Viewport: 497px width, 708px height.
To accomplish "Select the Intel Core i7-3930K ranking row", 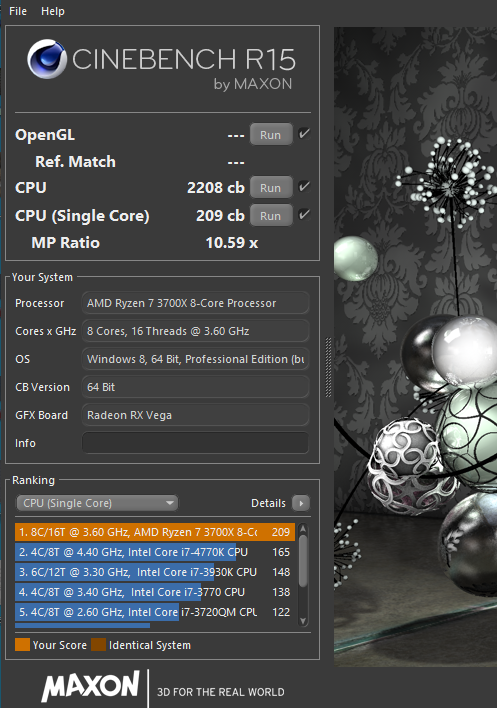I will pyautogui.click(x=155, y=572).
